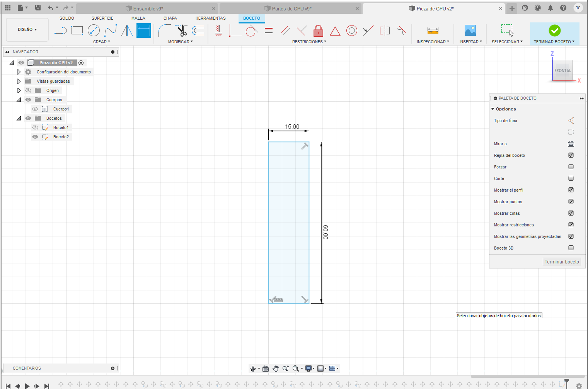
Task: Show Cuerpo1 using its eye icon
Action: tap(35, 109)
